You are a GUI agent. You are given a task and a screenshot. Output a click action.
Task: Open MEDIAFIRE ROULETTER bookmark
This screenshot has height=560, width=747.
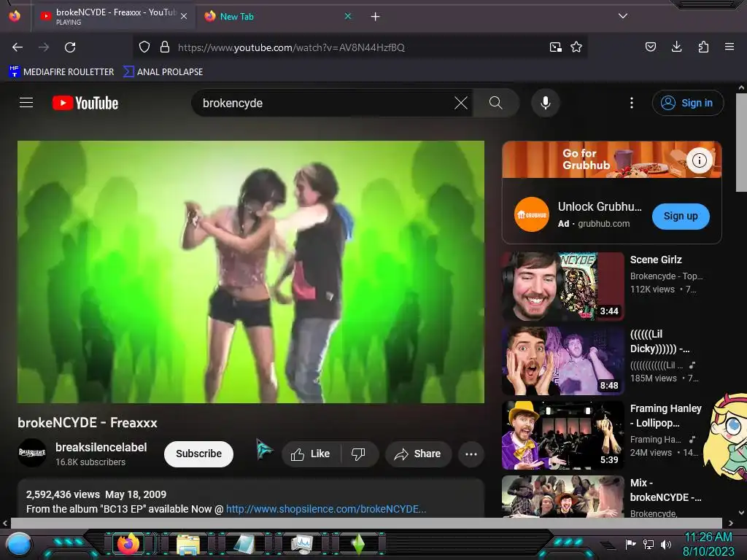point(61,72)
